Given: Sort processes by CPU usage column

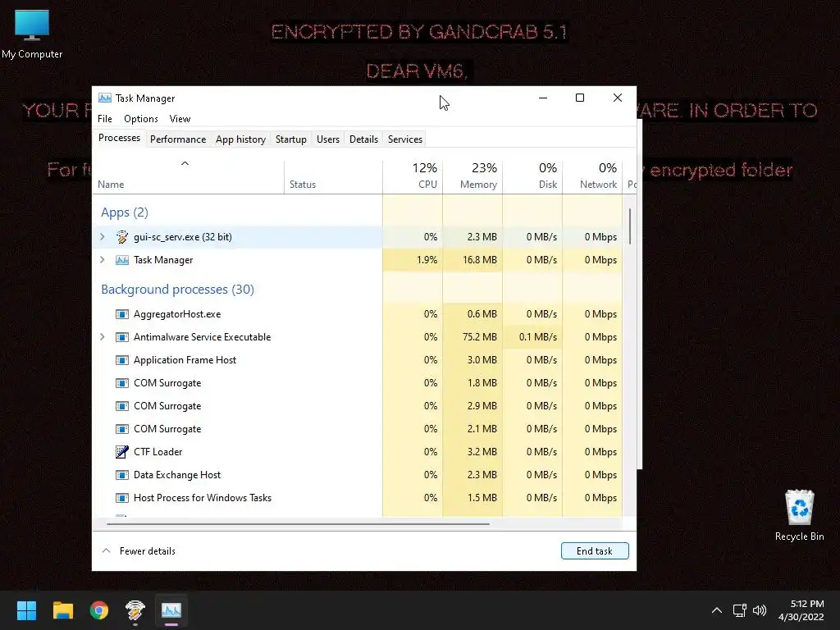Looking at the screenshot, I should 413,177.
